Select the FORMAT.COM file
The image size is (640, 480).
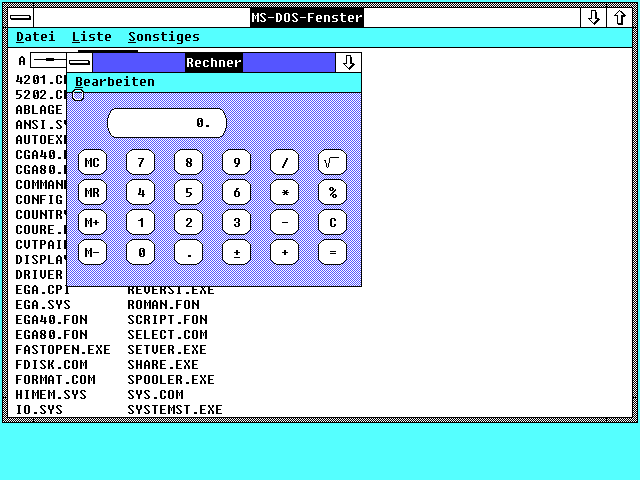click(55, 380)
